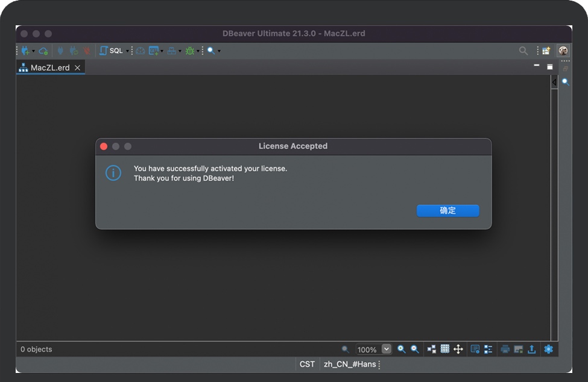Close the License Accepted dialog with red button
Screen dimensions: 588x382
tap(104, 146)
